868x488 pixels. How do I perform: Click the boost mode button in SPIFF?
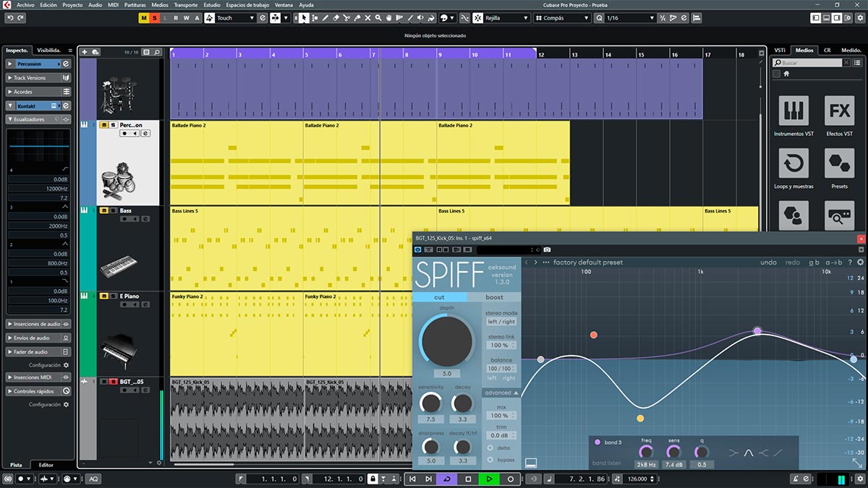click(494, 297)
